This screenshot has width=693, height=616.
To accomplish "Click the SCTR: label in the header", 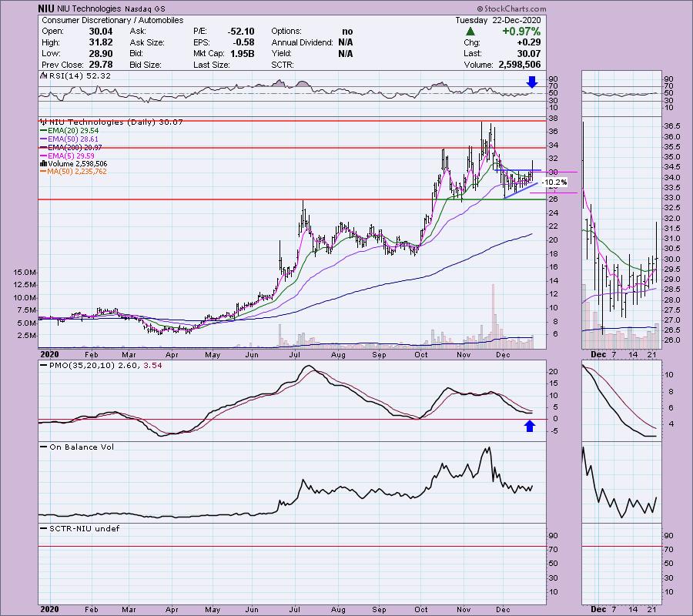I will (282, 65).
